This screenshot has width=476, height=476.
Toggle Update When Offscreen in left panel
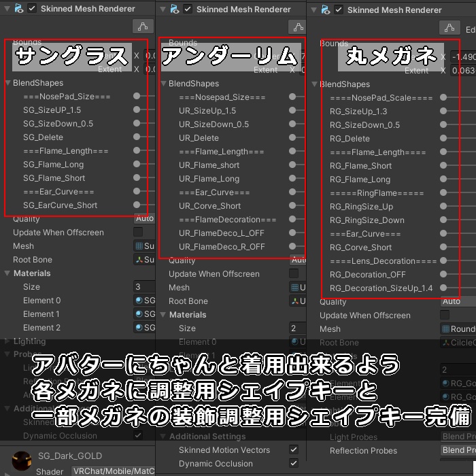click(x=138, y=233)
